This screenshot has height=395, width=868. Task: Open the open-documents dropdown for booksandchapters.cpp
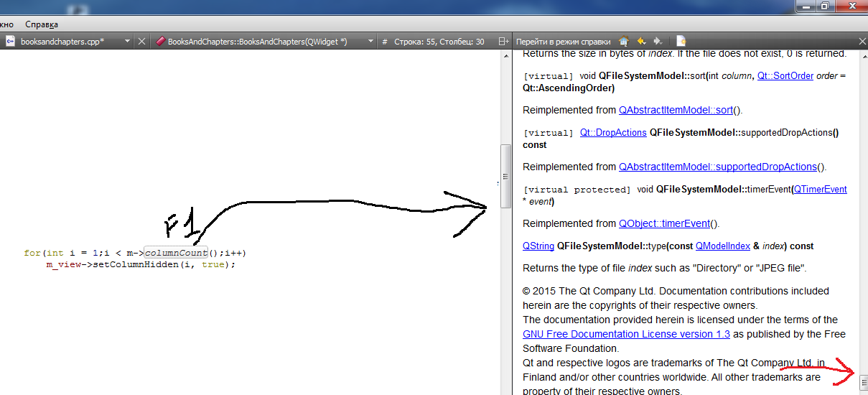(127, 42)
